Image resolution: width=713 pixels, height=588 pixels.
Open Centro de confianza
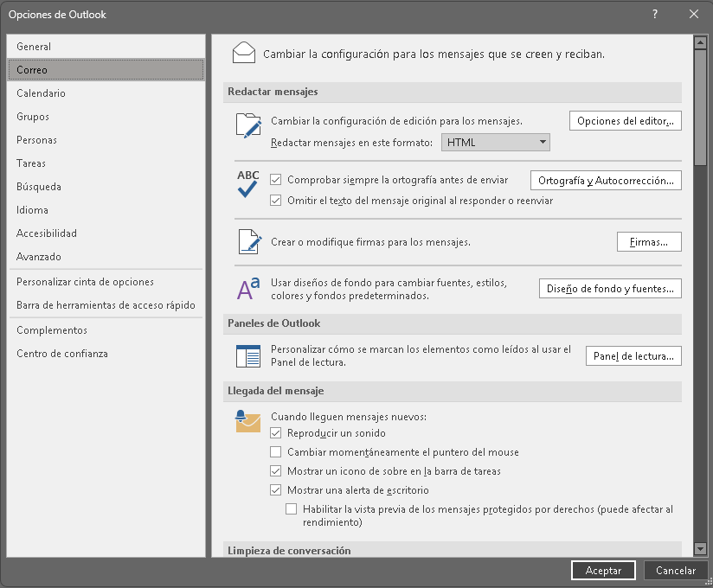click(106, 354)
